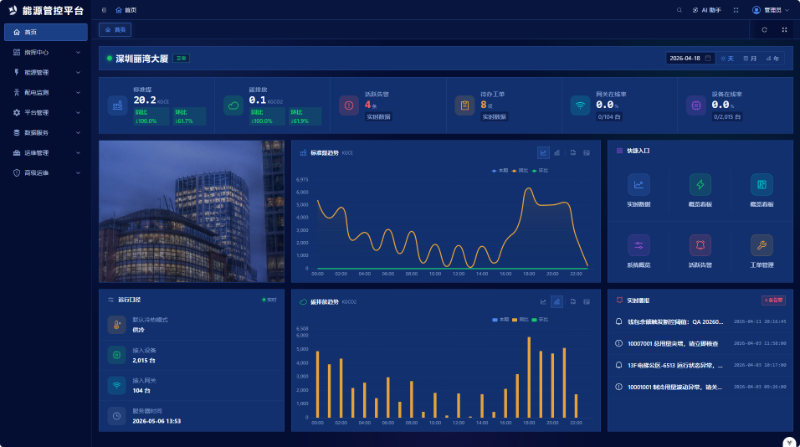Screen dimensions: 800x447
Task: Expand the 平台管理 sidebar menu
Action: [x=46, y=112]
